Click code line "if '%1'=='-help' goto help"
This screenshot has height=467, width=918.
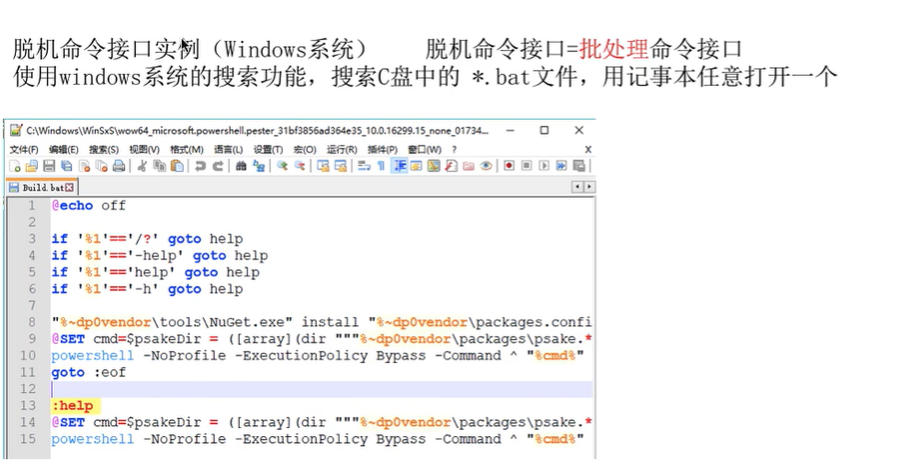point(159,255)
